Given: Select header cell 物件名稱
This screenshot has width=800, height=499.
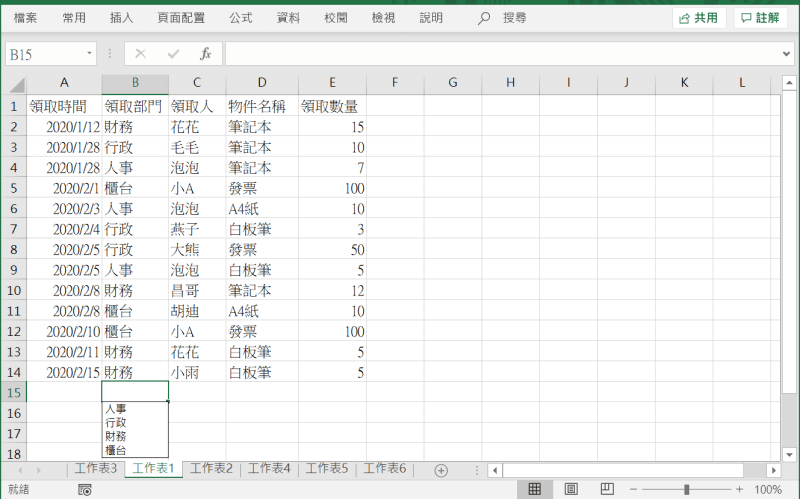Looking at the screenshot, I should (x=262, y=106).
